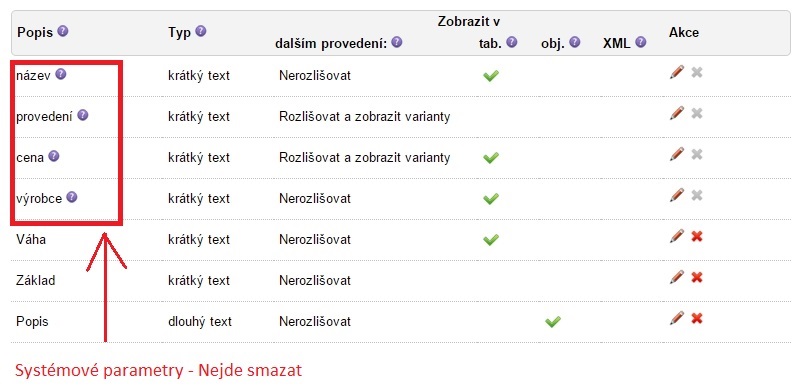
Task: Edit the provedení parameter pencil icon
Action: click(677, 114)
